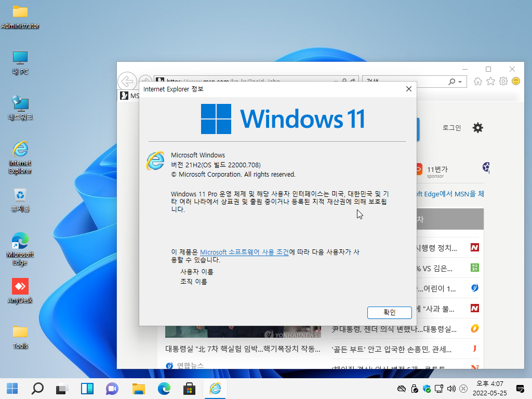The height and width of the screenshot is (399, 532).
Task: Open notification center icon
Action: click(x=520, y=389)
